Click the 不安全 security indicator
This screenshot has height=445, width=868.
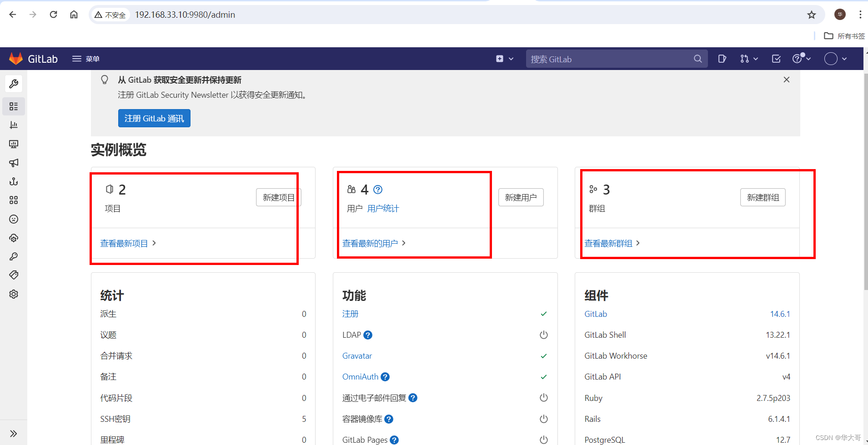click(110, 15)
